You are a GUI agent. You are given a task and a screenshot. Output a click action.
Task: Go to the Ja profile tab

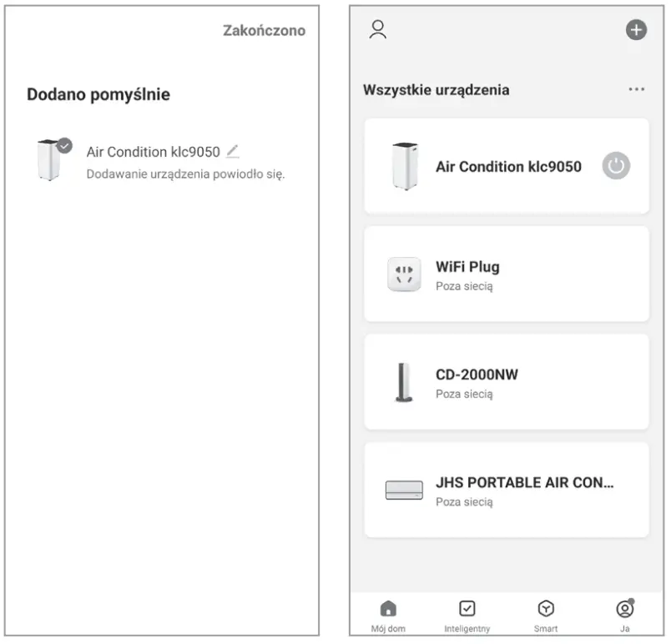pos(625,616)
